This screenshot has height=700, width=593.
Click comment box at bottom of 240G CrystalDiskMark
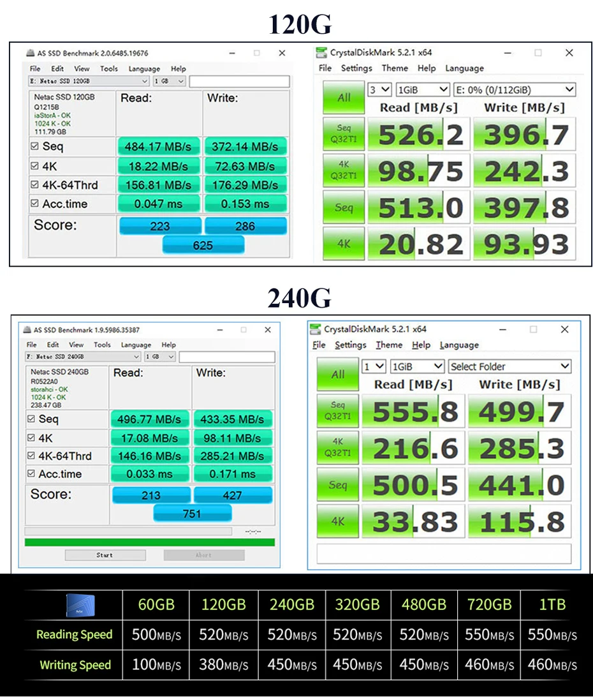click(x=444, y=554)
